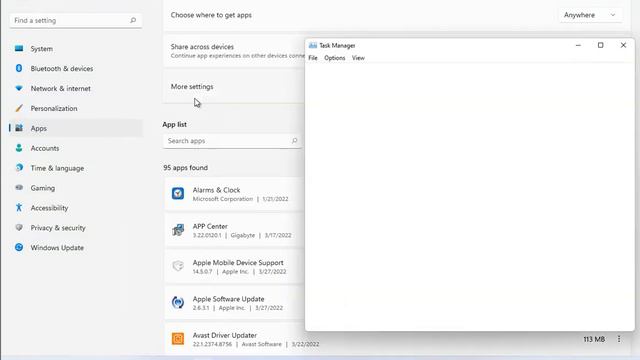The height and width of the screenshot is (360, 640).
Task: Click the Avast Driver Updater icon
Action: click(178, 339)
